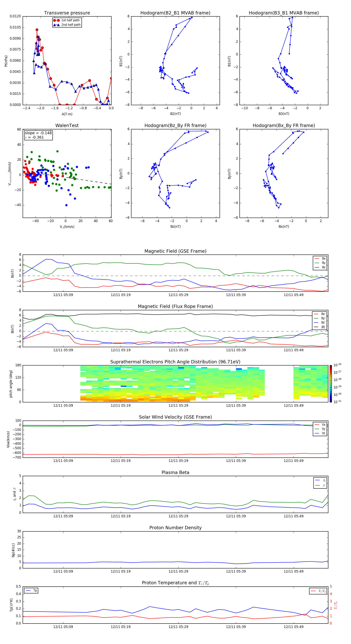
Task: Click the red 'Te/Tp' legend entry
Action: 318,591
